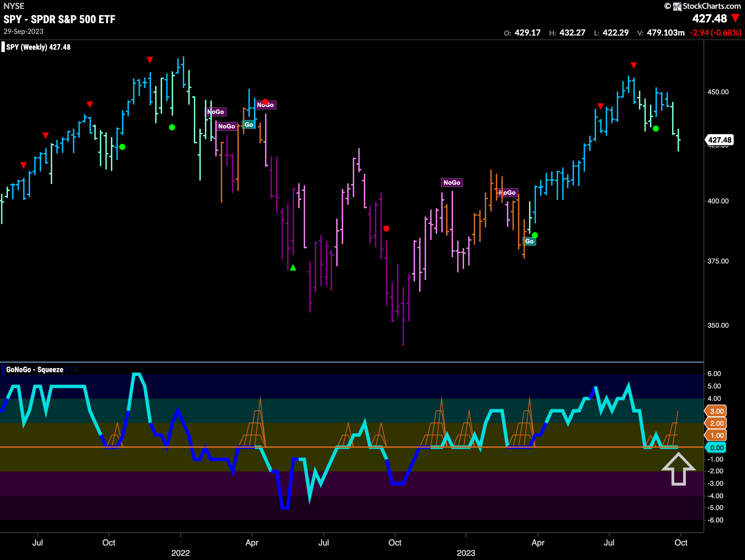Image resolution: width=745 pixels, height=560 pixels.
Task: Click the 29-Sep-2023 date text
Action: [23, 31]
